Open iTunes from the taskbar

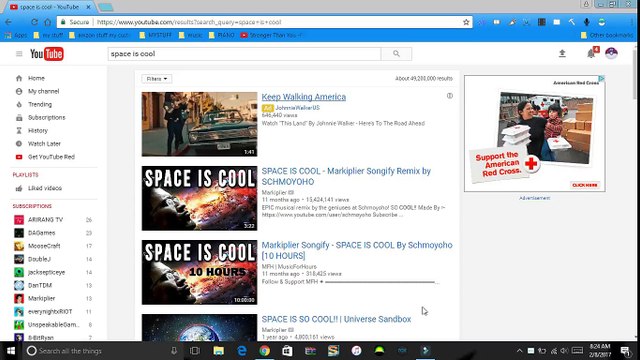[356, 351]
